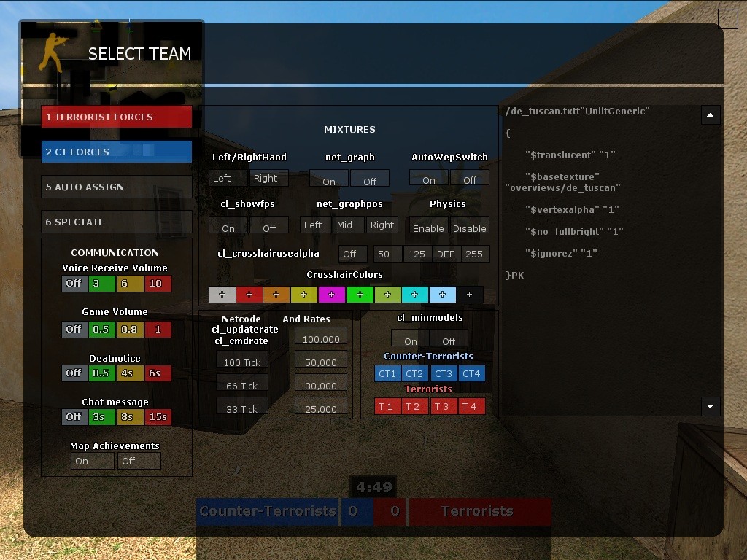Choose the bright green crosshair color
The height and width of the screenshot is (560, 747).
360,295
